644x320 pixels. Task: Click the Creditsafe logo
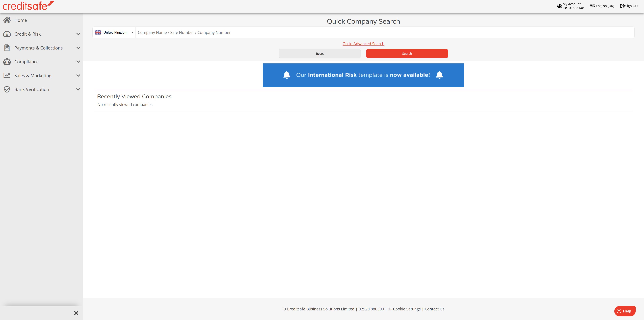[28, 6]
